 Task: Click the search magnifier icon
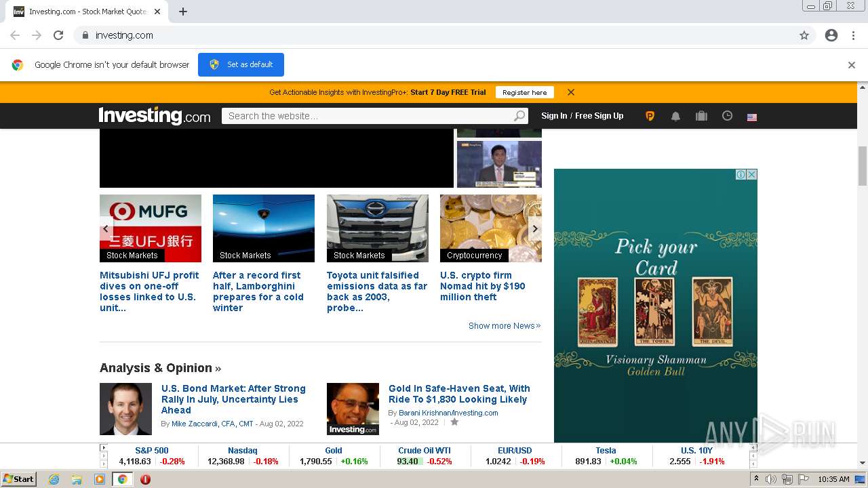click(x=519, y=116)
